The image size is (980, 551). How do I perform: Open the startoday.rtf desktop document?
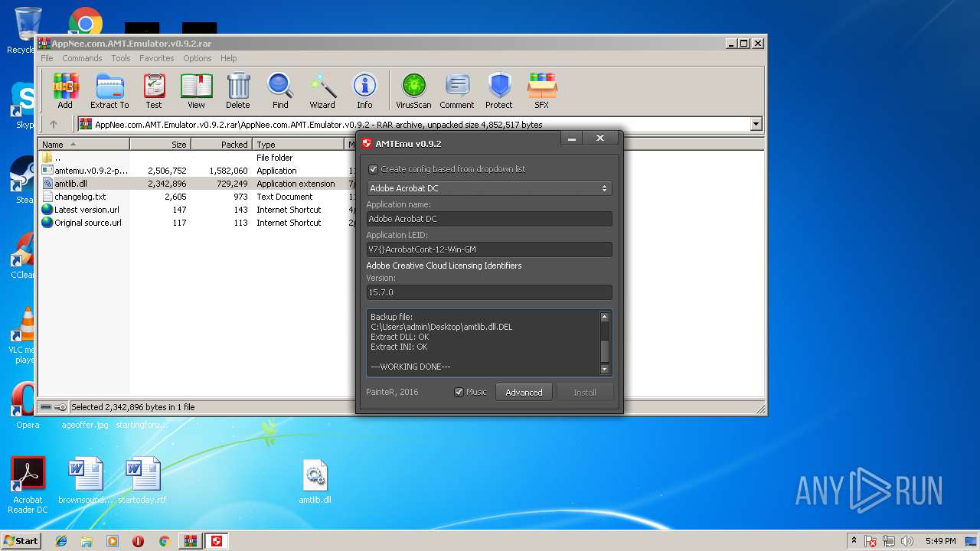point(142,481)
